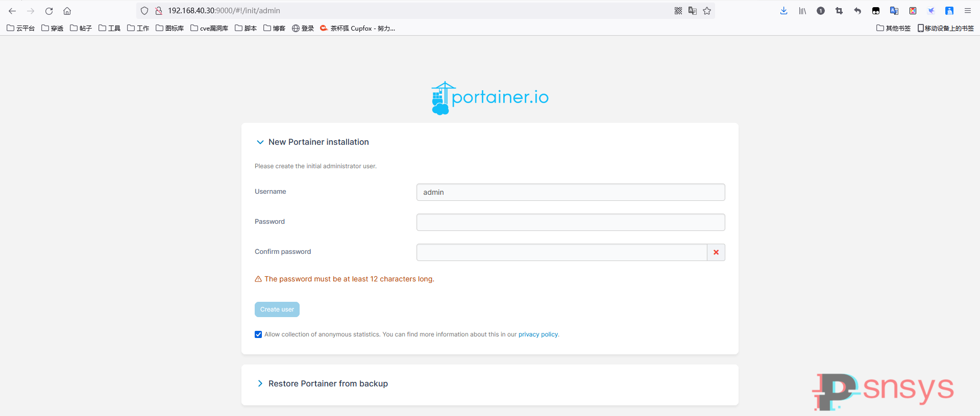Screen dimensions: 980x416
Task: Take a screenshot with the crop icon
Action: coord(839,11)
